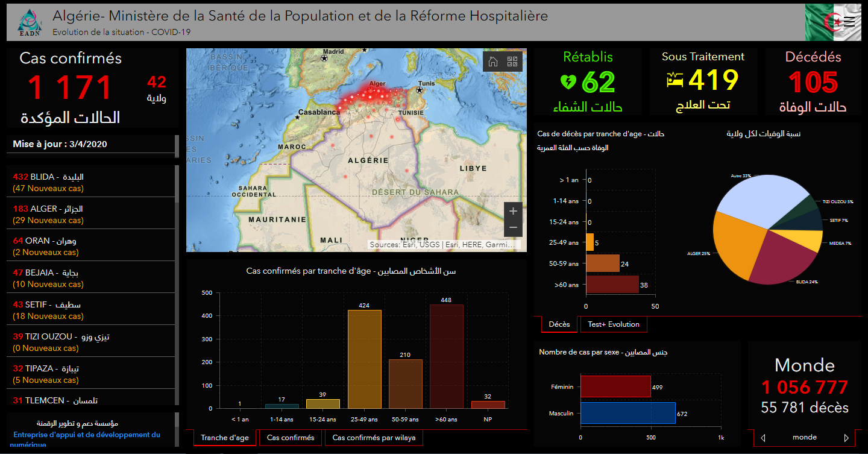Open the hamburger menu at top right
This screenshot has width=868, height=454.
[x=849, y=22]
